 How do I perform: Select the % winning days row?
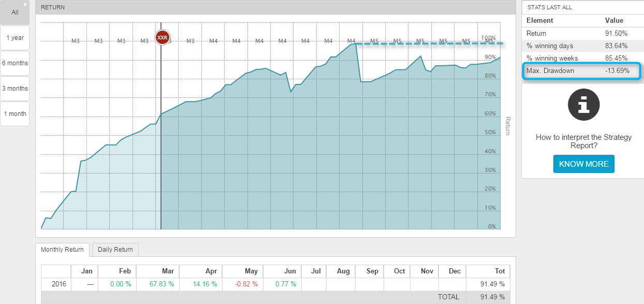(x=582, y=46)
